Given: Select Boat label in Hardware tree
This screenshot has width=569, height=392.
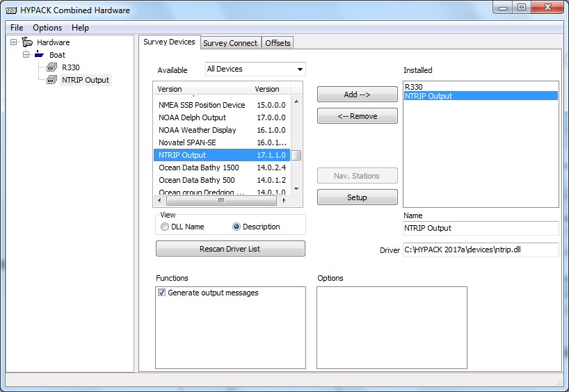Looking at the screenshot, I should pyautogui.click(x=57, y=55).
